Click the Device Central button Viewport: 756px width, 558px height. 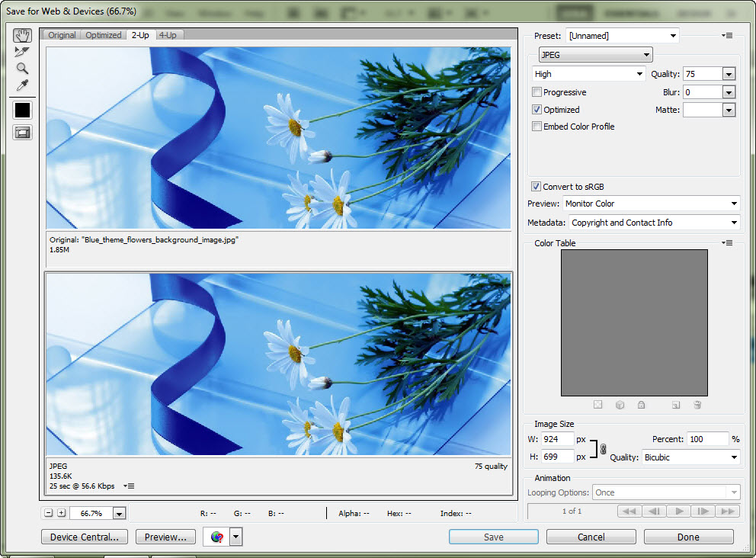[84, 537]
